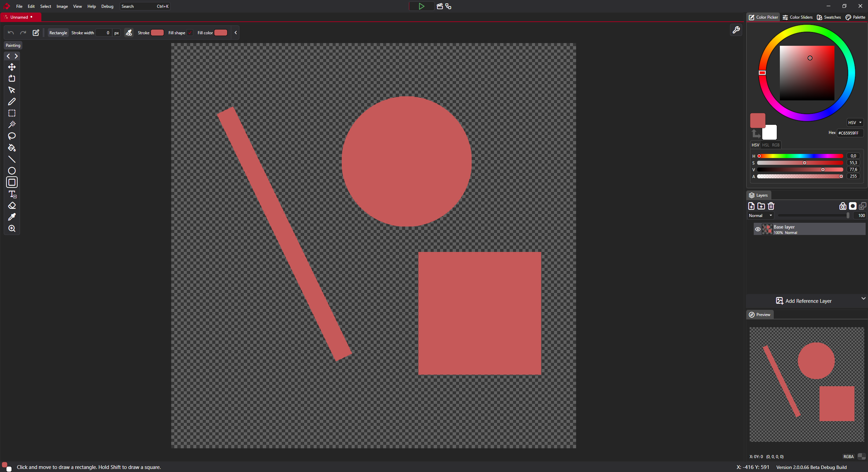
Task: Select the Color Picker eyedropper tool
Action: click(x=12, y=217)
